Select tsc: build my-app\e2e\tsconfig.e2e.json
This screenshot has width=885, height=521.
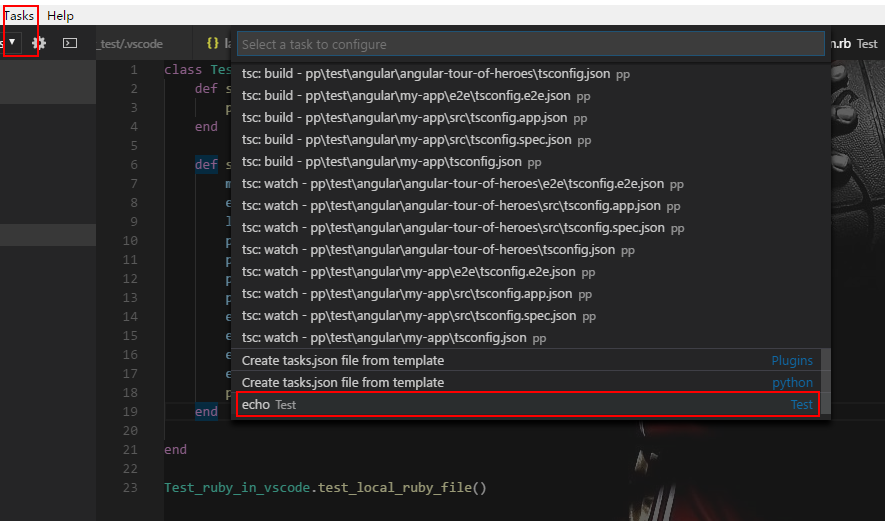531,95
